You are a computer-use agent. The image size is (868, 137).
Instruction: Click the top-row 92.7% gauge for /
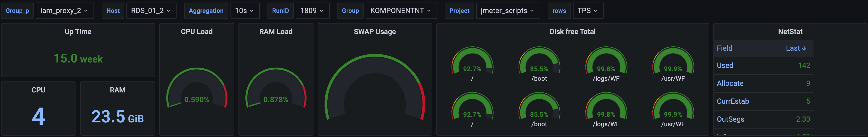click(472, 61)
